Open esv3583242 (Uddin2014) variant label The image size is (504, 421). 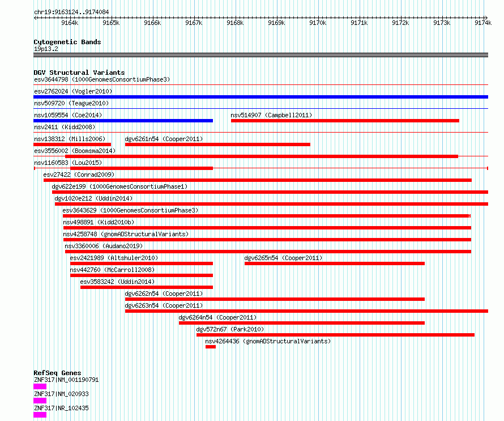pyautogui.click(x=117, y=282)
